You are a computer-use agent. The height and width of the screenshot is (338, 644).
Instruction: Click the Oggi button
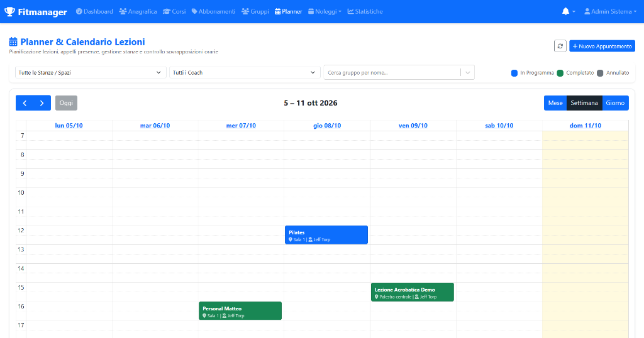click(66, 103)
